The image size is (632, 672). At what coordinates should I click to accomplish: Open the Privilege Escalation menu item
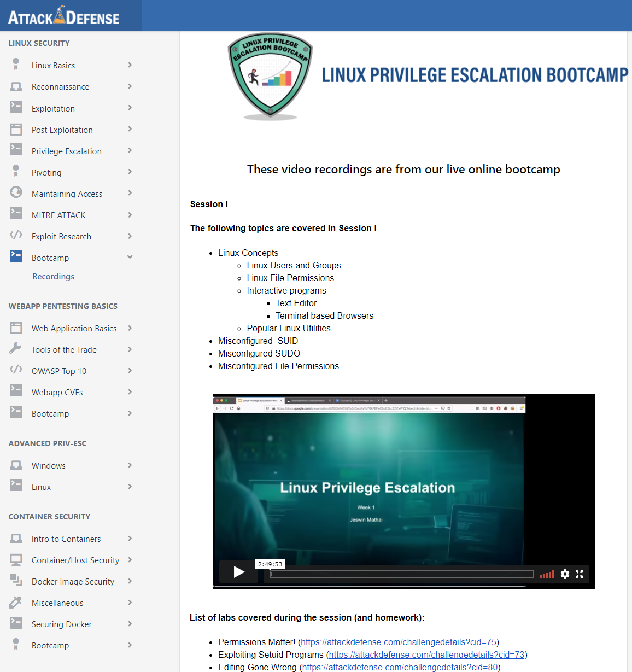click(67, 151)
